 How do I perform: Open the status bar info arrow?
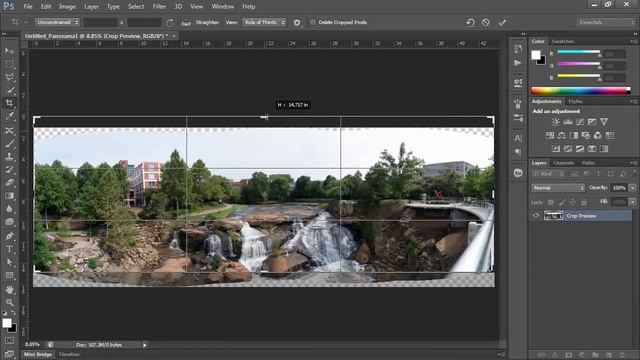click(144, 345)
